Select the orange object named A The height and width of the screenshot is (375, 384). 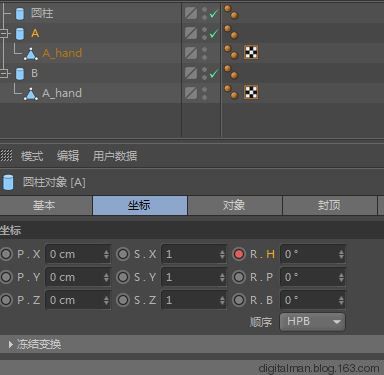click(x=35, y=33)
